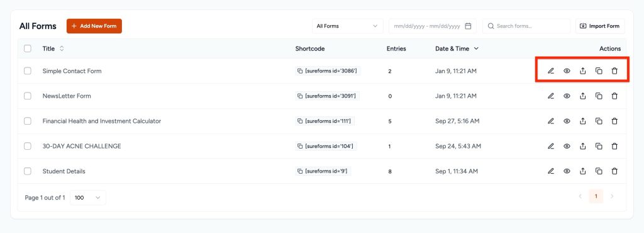This screenshot has width=644, height=233.
Task: Check the Simple Contact Form row checkbox
Action: point(28,71)
